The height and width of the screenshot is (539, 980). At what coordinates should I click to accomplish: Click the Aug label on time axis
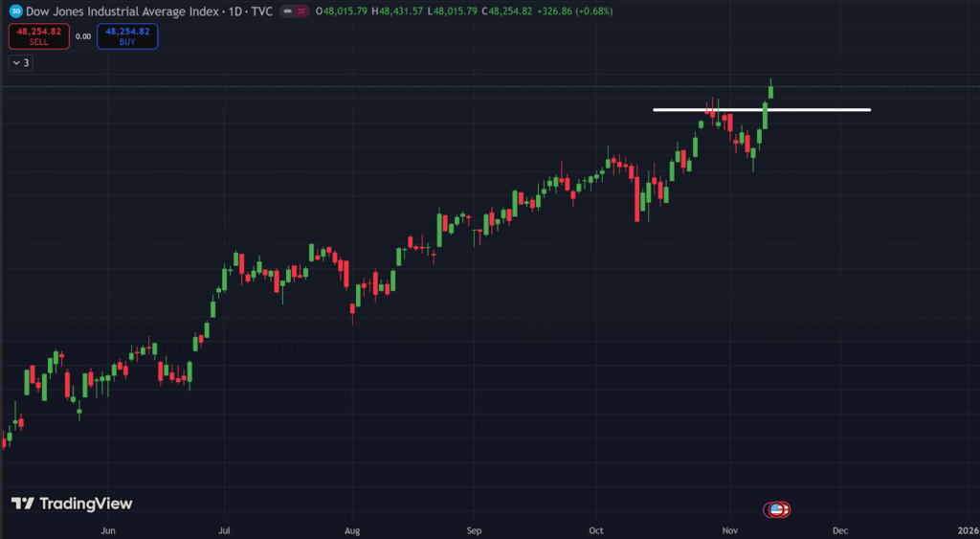[352, 529]
